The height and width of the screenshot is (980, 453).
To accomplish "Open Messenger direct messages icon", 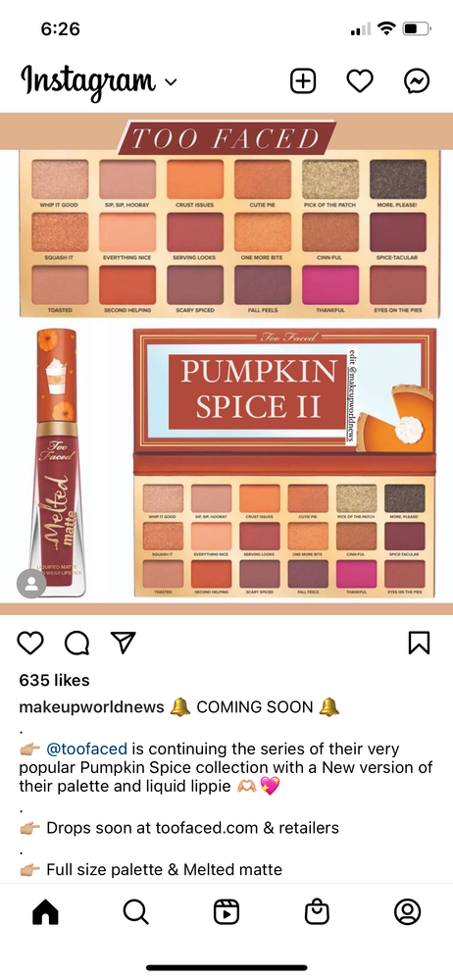I will (x=416, y=81).
